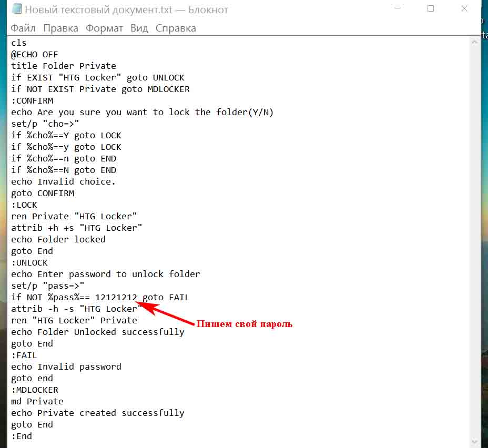Open the Вид menu

(139, 28)
